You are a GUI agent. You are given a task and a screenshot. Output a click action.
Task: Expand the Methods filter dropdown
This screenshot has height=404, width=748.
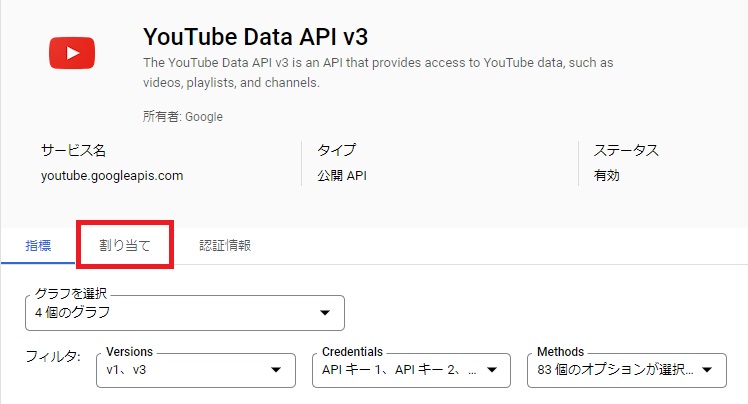point(625,370)
